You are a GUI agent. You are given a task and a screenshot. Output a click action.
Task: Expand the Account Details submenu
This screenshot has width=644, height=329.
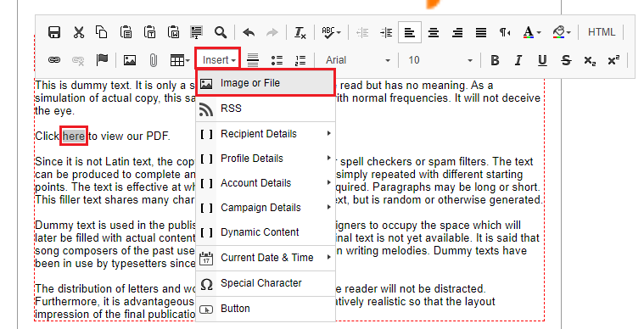point(266,183)
